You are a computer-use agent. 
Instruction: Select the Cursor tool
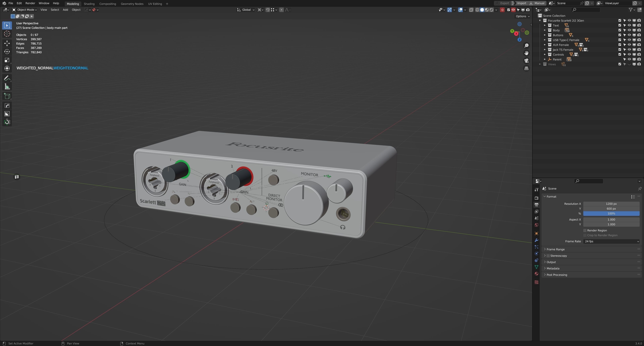(7, 34)
